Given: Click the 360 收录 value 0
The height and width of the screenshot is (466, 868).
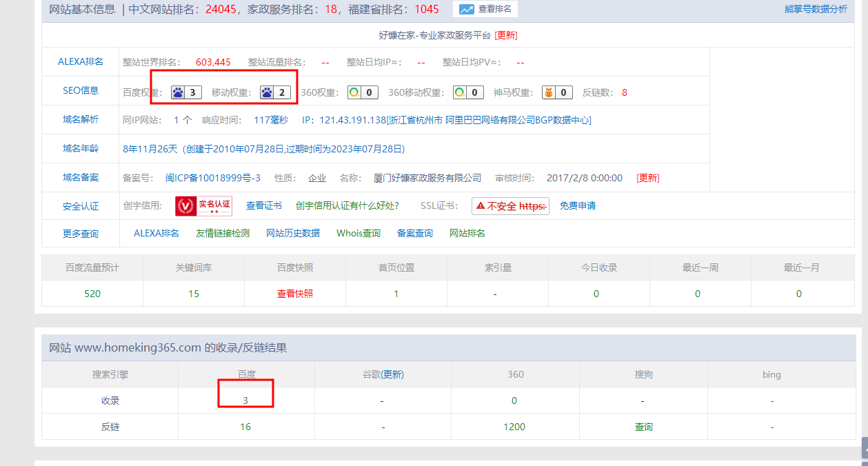Looking at the screenshot, I should tap(514, 401).
